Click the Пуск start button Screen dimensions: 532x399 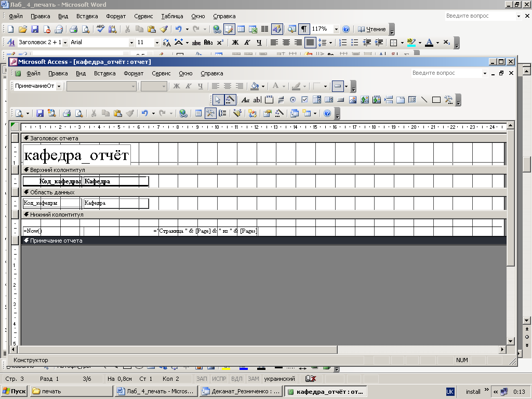click(x=14, y=391)
